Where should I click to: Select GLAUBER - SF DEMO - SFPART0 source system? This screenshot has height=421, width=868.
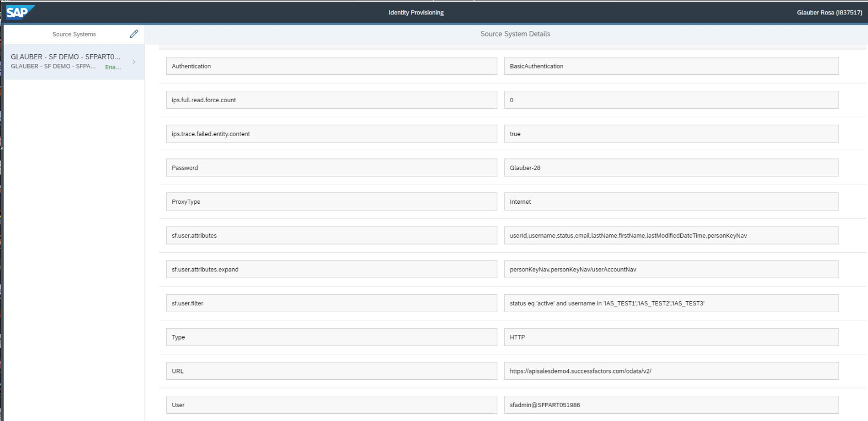click(74, 61)
